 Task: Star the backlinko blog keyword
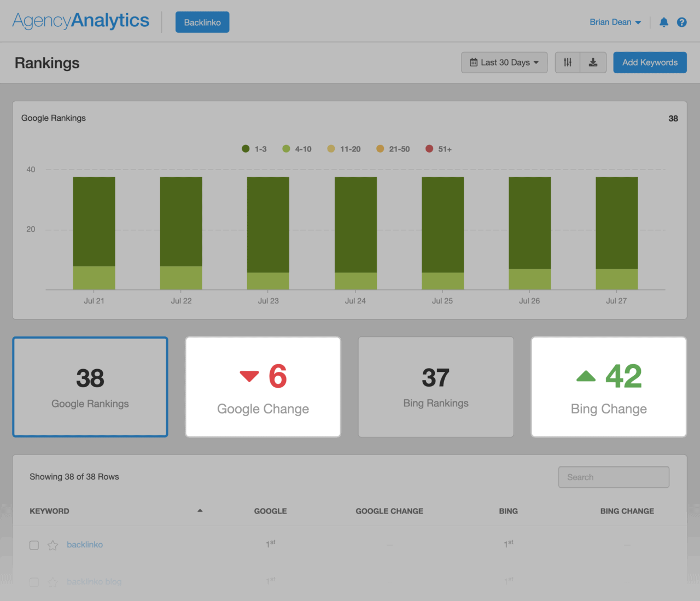52,582
